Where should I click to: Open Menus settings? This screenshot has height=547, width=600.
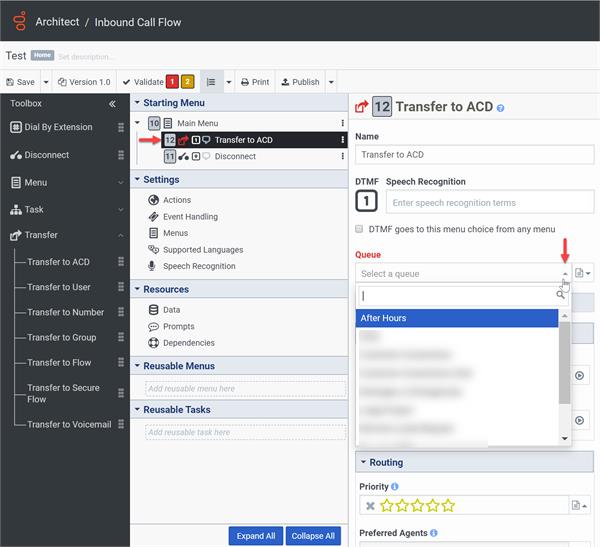[168, 233]
